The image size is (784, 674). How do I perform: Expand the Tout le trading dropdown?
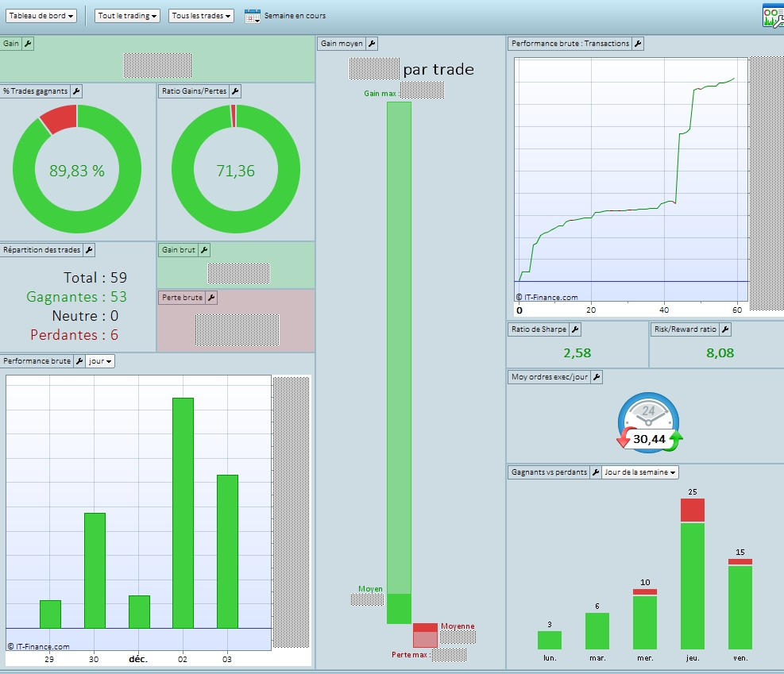pos(127,16)
